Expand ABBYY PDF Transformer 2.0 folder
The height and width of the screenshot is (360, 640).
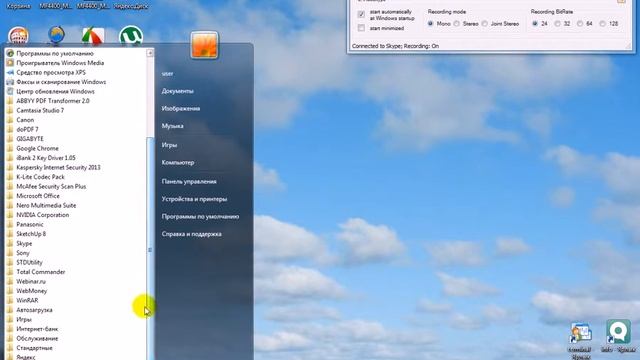click(x=48, y=101)
